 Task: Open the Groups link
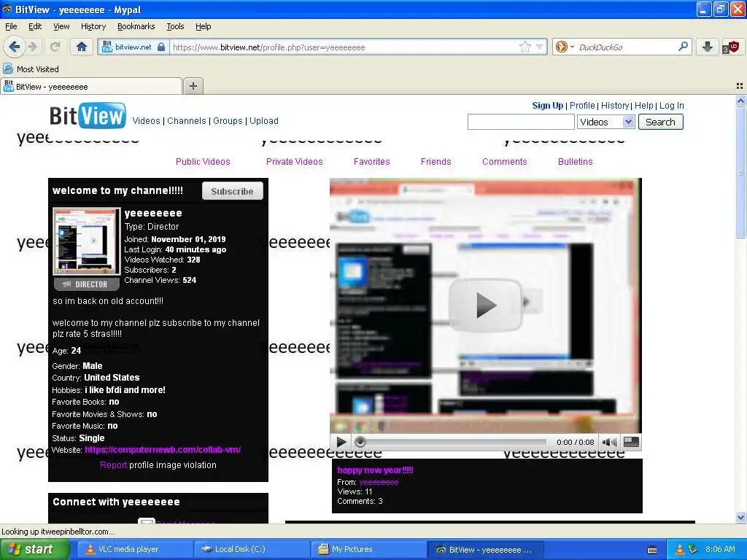228,121
